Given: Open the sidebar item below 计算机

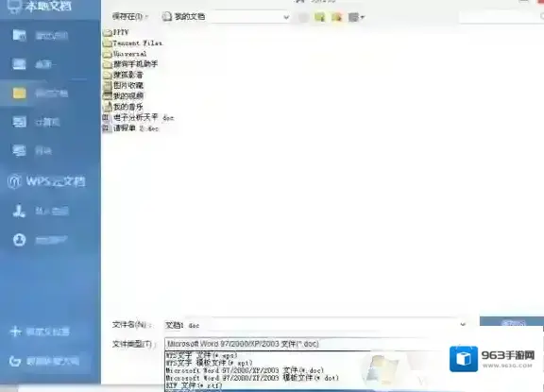Looking at the screenshot, I should coord(32,150).
